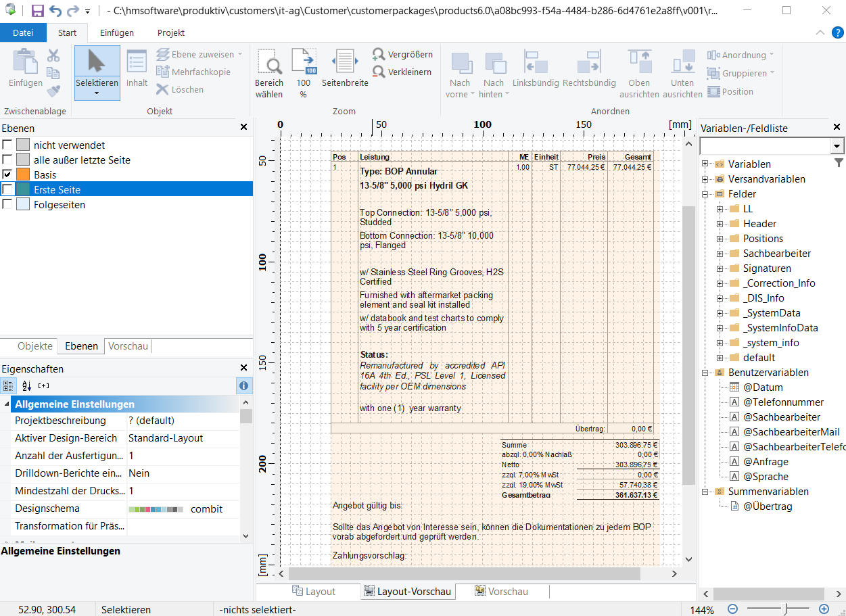Screen dimensions: 846x616
Task: Toggle the 'Erste Seite' layer checkbox
Action: tap(7, 189)
